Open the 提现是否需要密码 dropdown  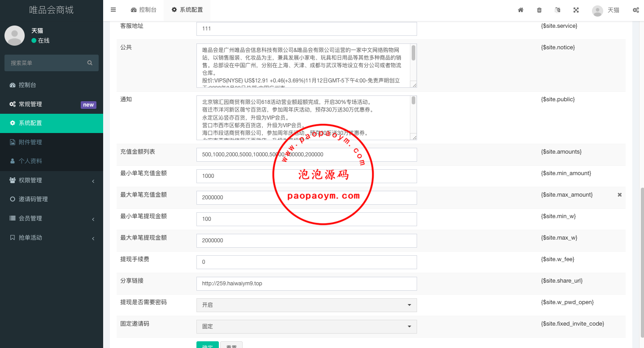pyautogui.click(x=306, y=305)
